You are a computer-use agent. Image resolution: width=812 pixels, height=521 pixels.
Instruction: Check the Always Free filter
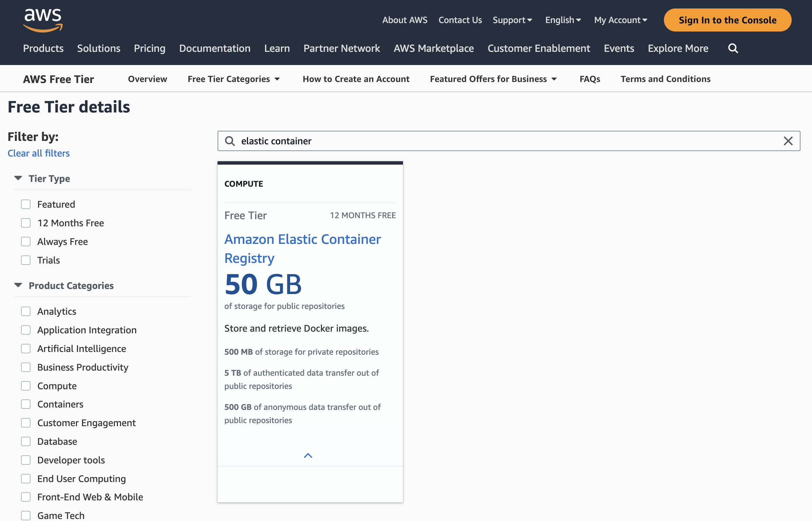[26, 242]
